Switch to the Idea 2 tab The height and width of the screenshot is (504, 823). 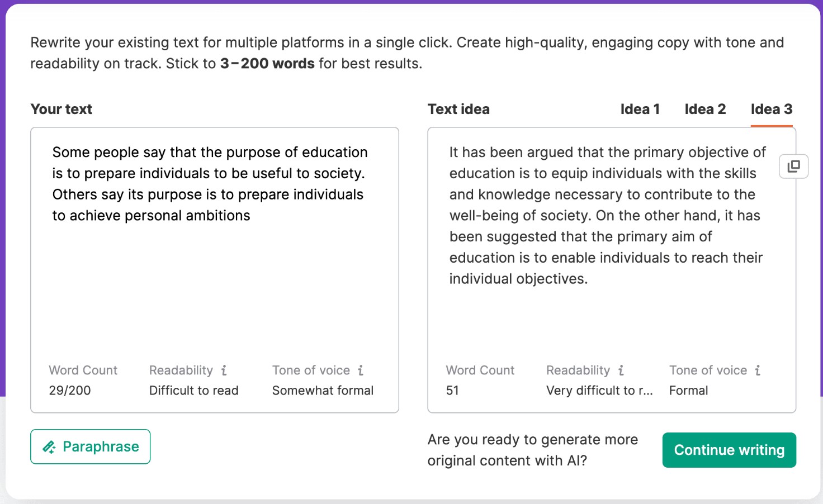tap(705, 110)
